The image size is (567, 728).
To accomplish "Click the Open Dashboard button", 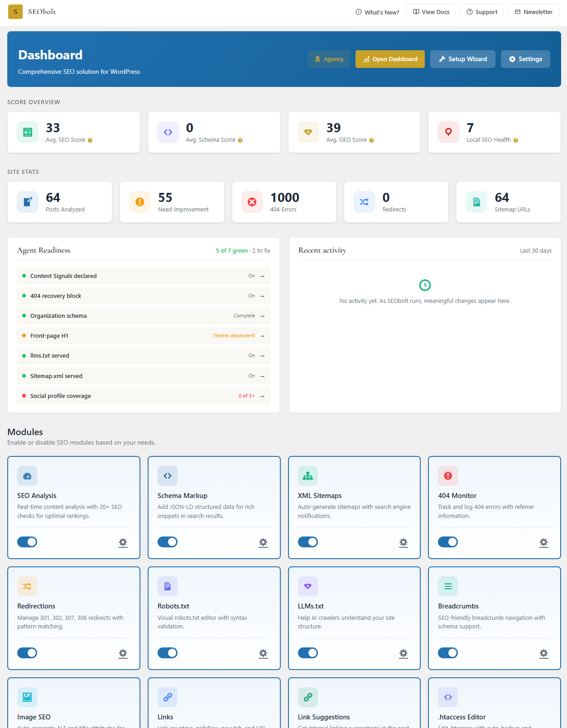I will point(390,59).
